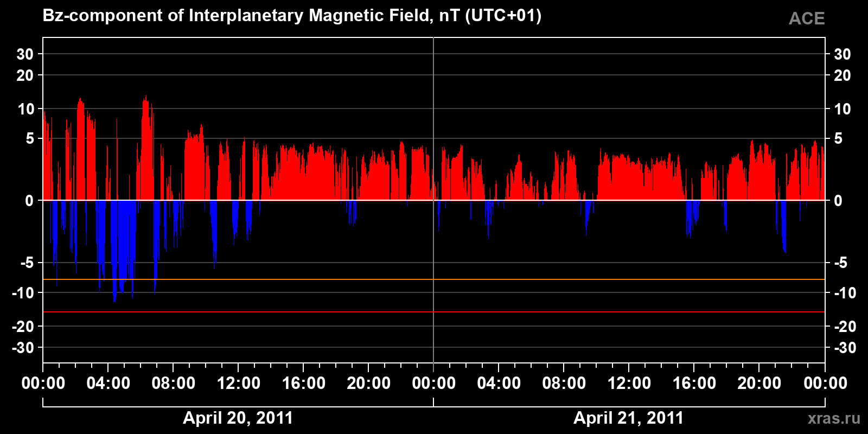
Task: Click the '-10' label on the left axis
Action: [23, 293]
